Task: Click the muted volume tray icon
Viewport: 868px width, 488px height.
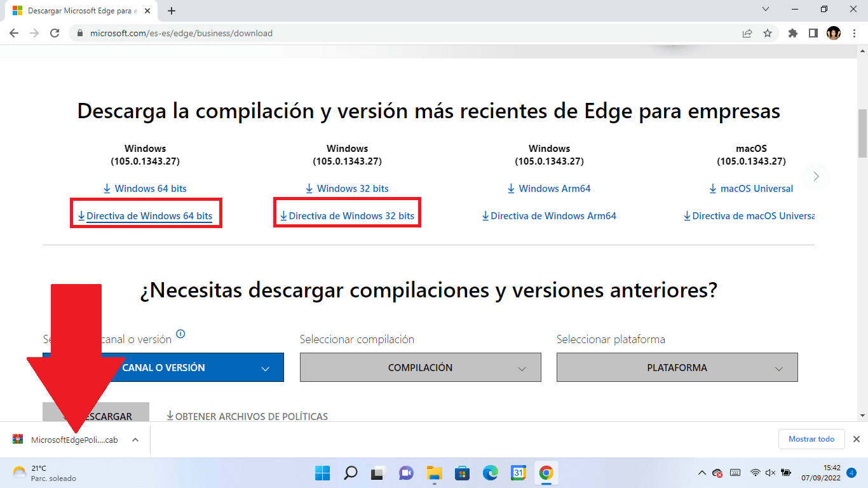Action: coord(770,473)
